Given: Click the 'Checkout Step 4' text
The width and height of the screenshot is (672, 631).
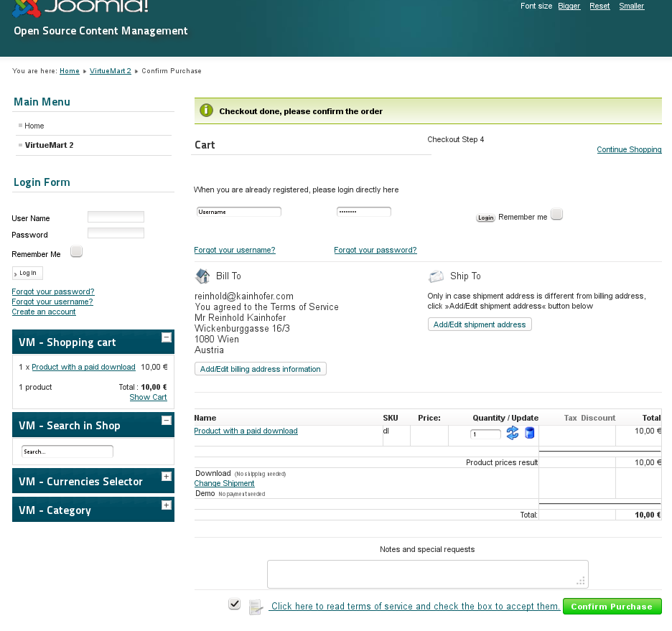Looking at the screenshot, I should 456,139.
